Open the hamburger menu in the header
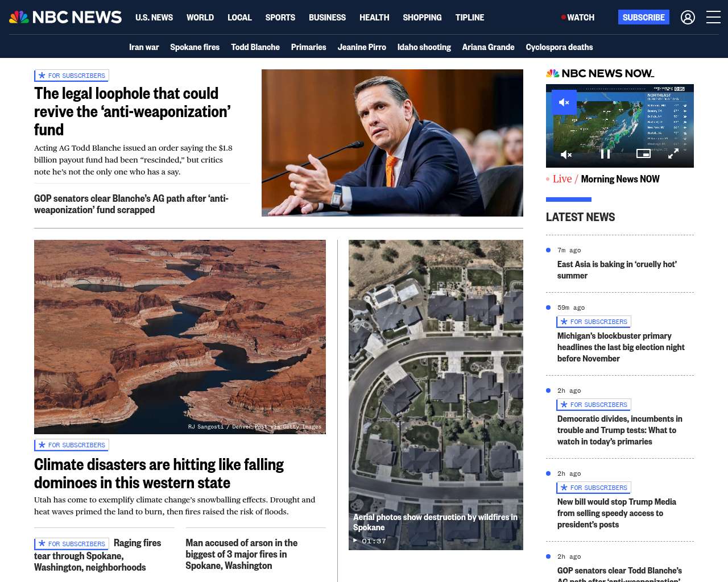Viewport: 728px width, 582px height. coord(713,18)
